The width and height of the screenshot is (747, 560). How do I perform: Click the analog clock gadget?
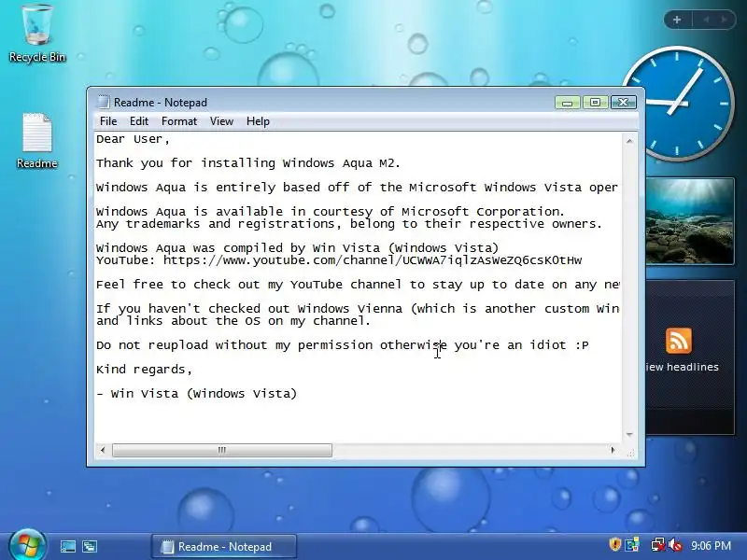click(677, 104)
